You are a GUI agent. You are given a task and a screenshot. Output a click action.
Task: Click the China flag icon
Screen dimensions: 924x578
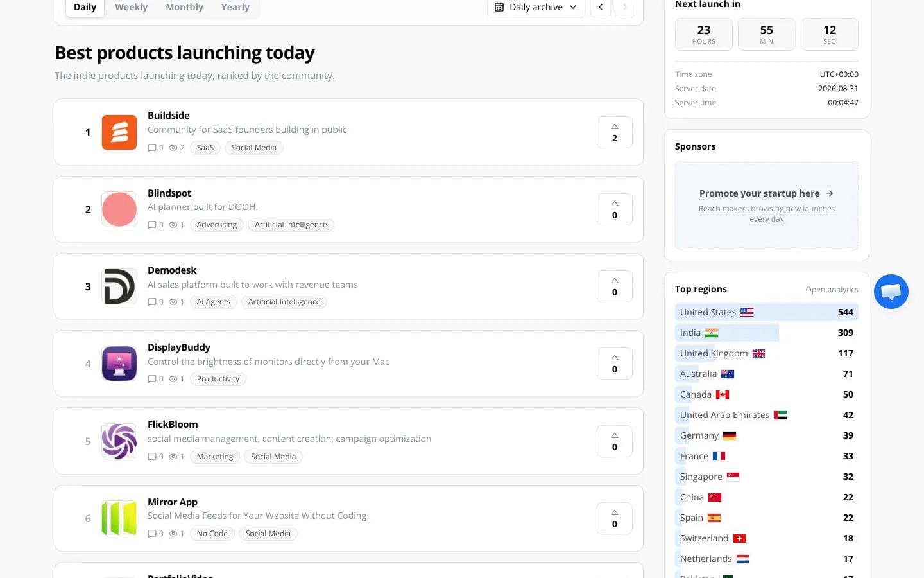[715, 497]
